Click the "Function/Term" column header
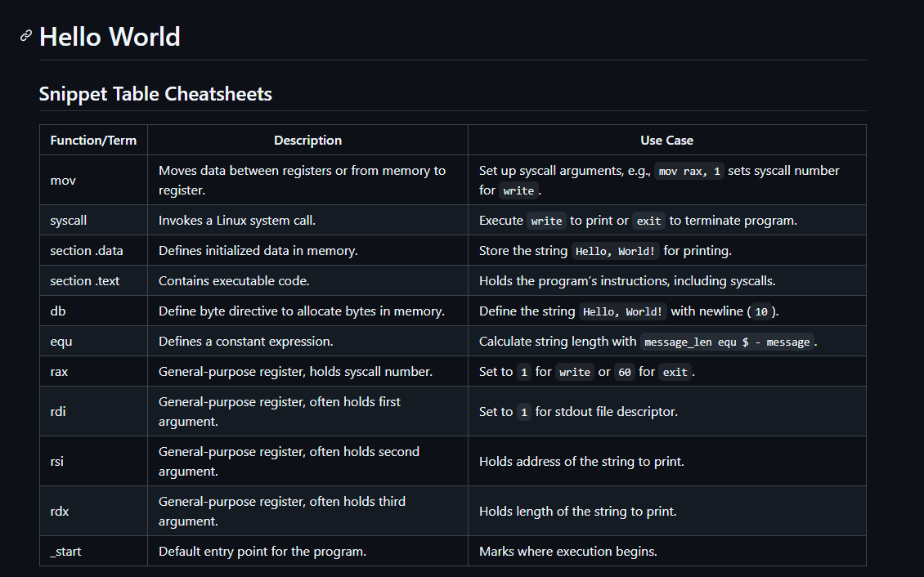 [93, 141]
